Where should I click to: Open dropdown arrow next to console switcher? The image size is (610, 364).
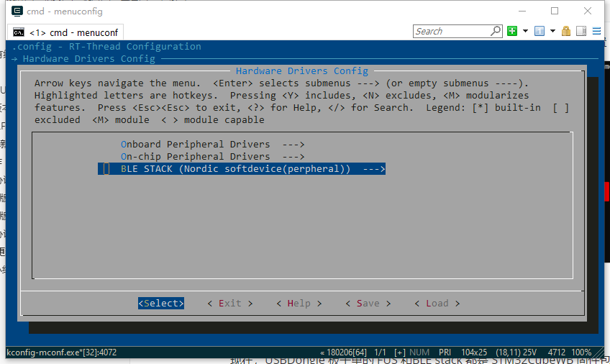[552, 31]
